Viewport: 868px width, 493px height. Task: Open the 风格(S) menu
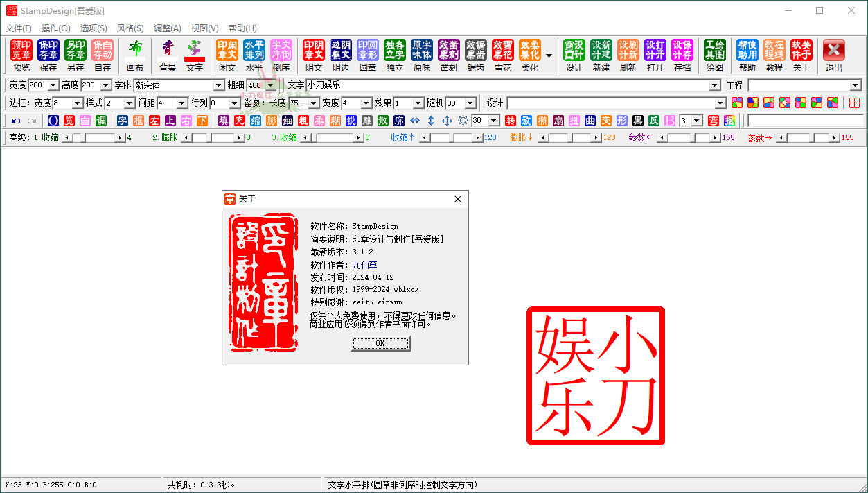[129, 28]
